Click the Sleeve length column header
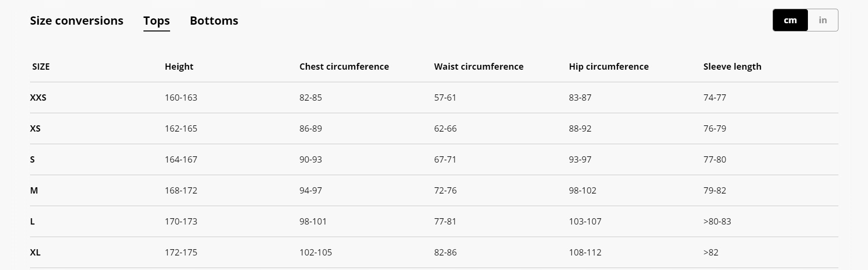The image size is (868, 270). [x=732, y=67]
